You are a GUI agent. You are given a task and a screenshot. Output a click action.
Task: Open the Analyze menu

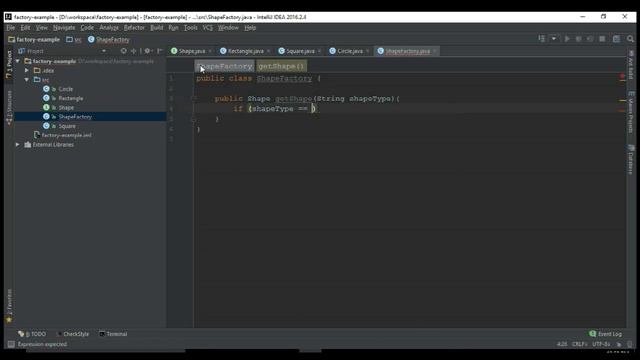[x=109, y=28]
